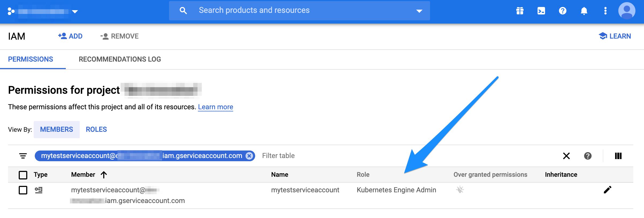Expand the search bar dropdown arrow
The image size is (644, 218).
click(419, 11)
